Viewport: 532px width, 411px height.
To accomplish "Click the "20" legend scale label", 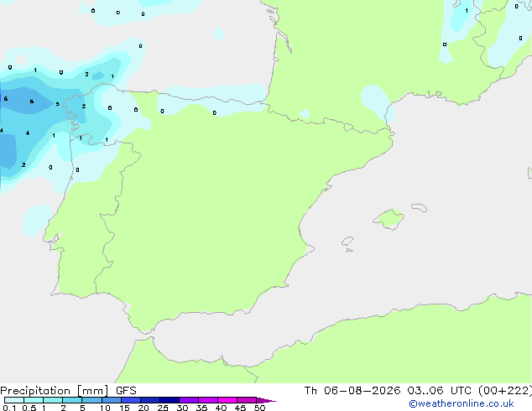I will click(x=143, y=408).
